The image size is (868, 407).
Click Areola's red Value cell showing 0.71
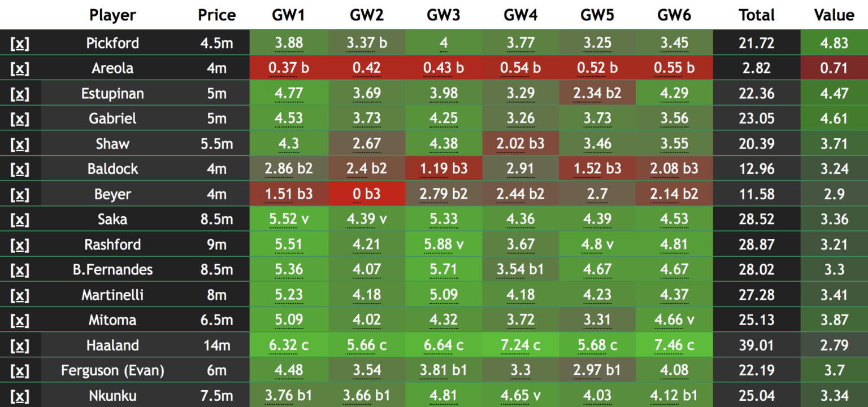[x=834, y=68]
